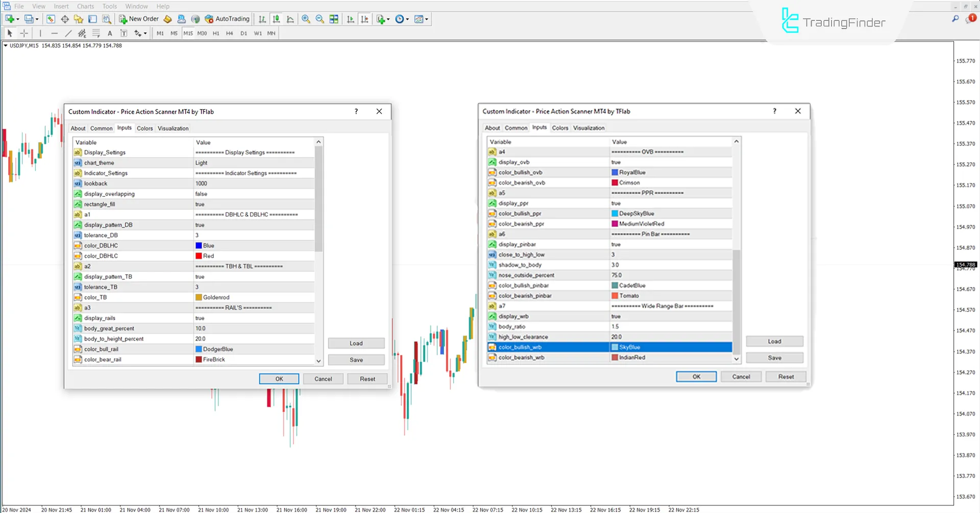Viewport: 980px width, 513px height.
Task: Click the Load button in right dialog
Action: pyautogui.click(x=774, y=341)
